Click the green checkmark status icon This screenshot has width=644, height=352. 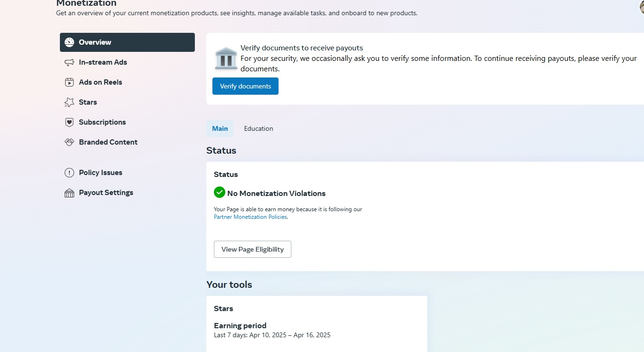click(x=219, y=192)
